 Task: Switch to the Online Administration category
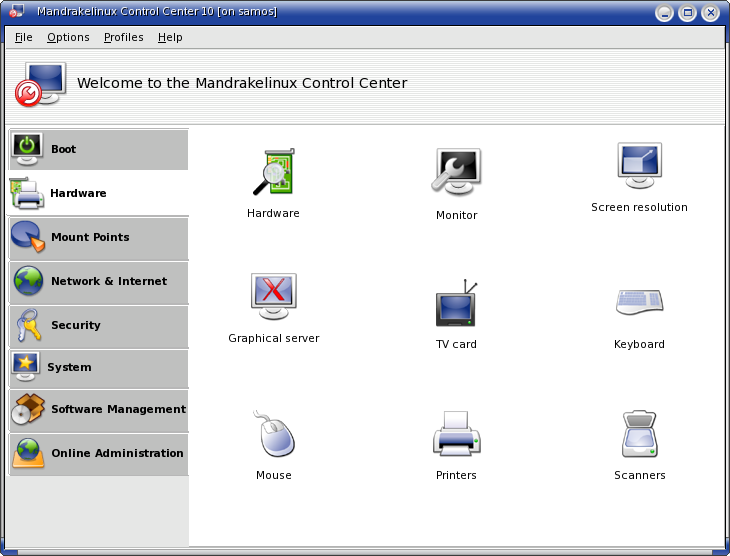pos(99,454)
